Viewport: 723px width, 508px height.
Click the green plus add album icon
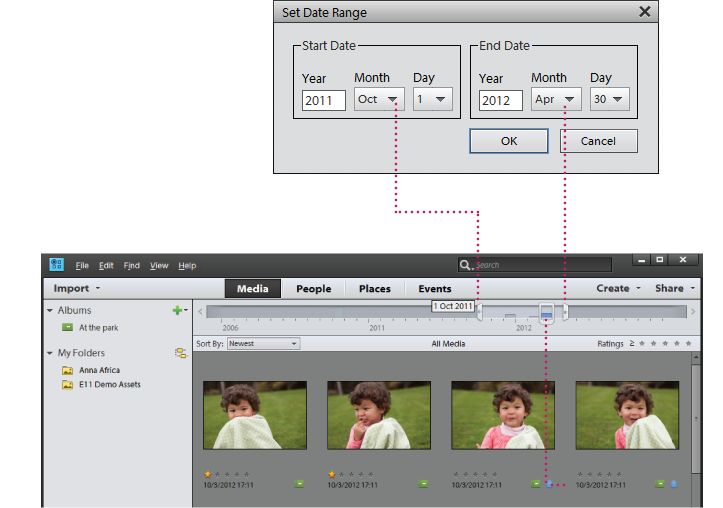coord(177,310)
